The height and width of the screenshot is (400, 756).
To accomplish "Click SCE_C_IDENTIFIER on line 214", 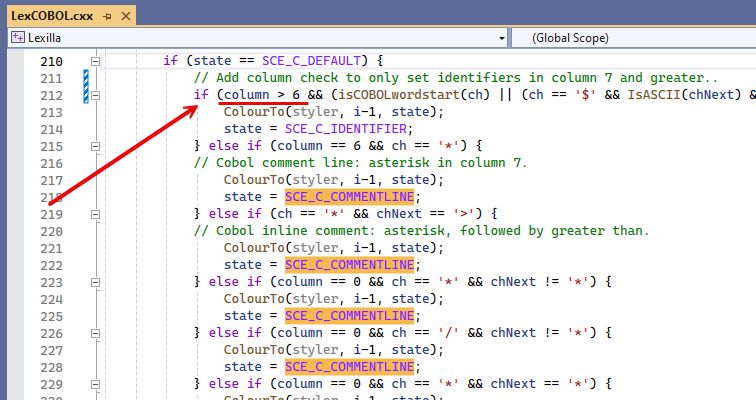I will point(346,129).
